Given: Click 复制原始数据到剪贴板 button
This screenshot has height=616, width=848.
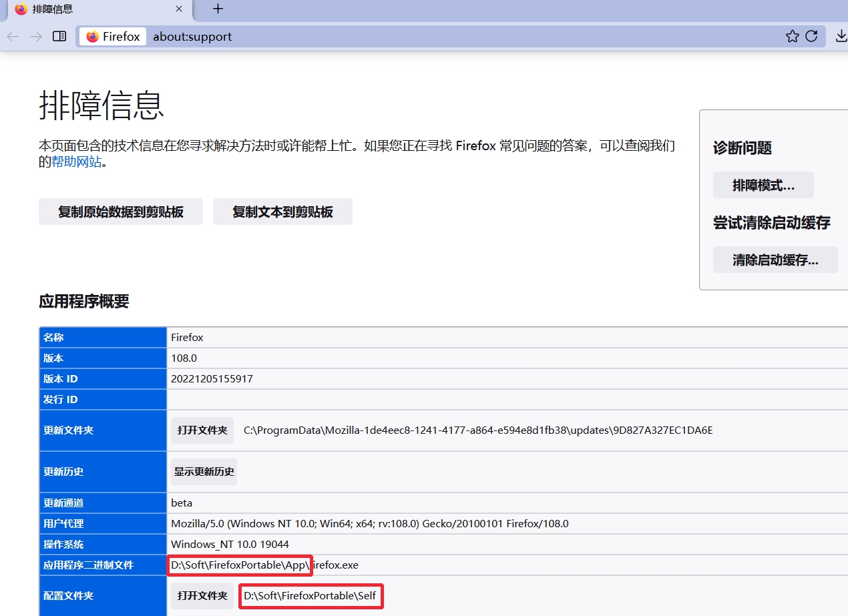Looking at the screenshot, I should click(x=121, y=212).
